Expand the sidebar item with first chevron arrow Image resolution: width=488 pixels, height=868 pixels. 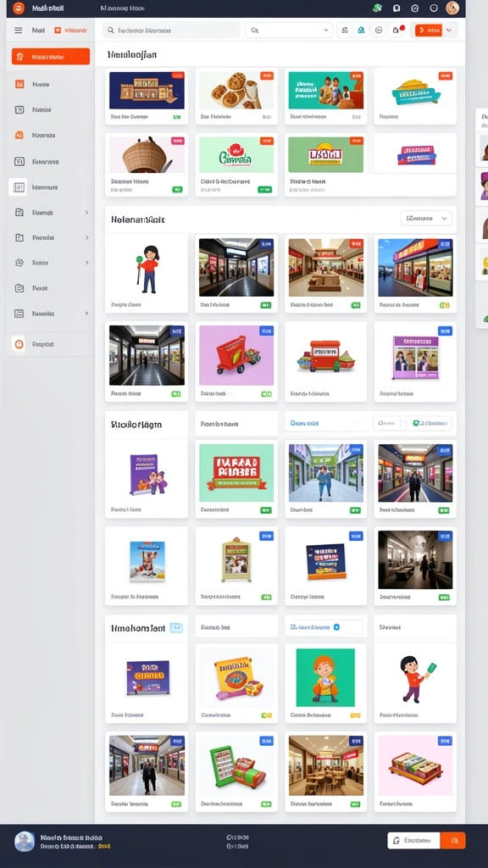[x=50, y=213]
